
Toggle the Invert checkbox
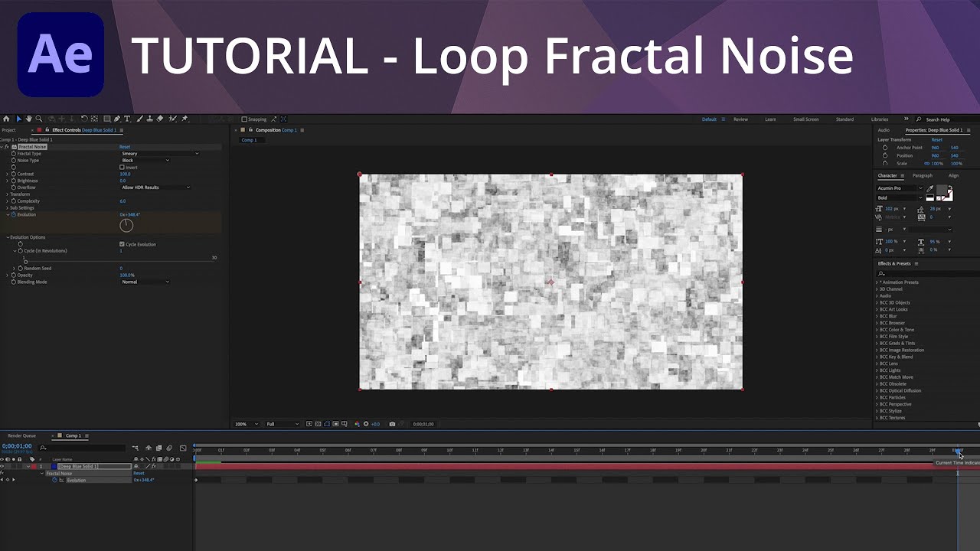point(122,167)
